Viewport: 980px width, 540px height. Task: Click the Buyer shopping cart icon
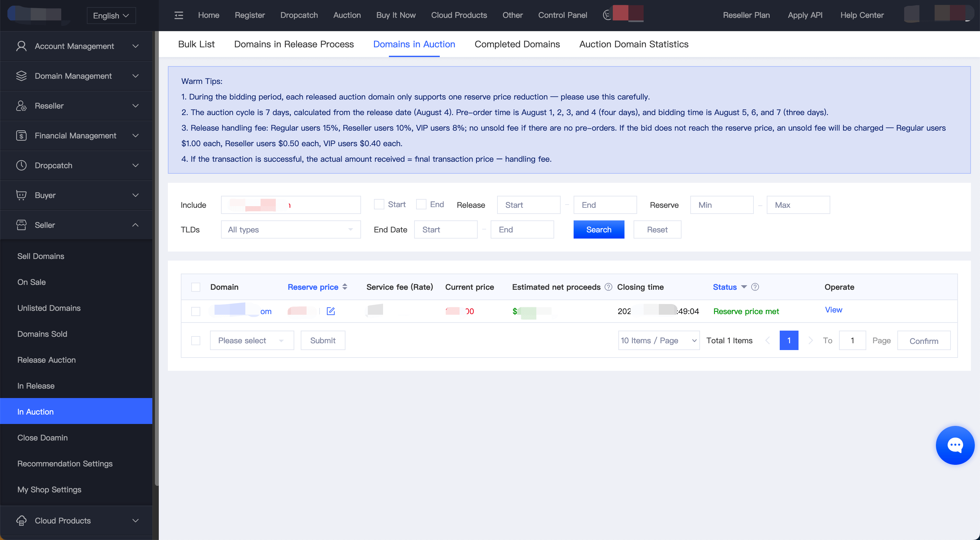[x=21, y=195]
